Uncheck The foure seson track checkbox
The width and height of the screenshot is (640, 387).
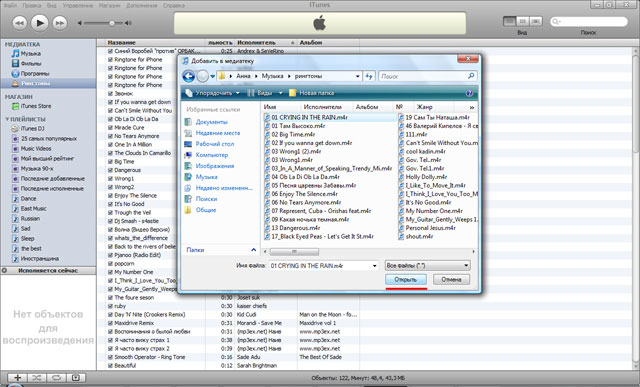click(110, 298)
